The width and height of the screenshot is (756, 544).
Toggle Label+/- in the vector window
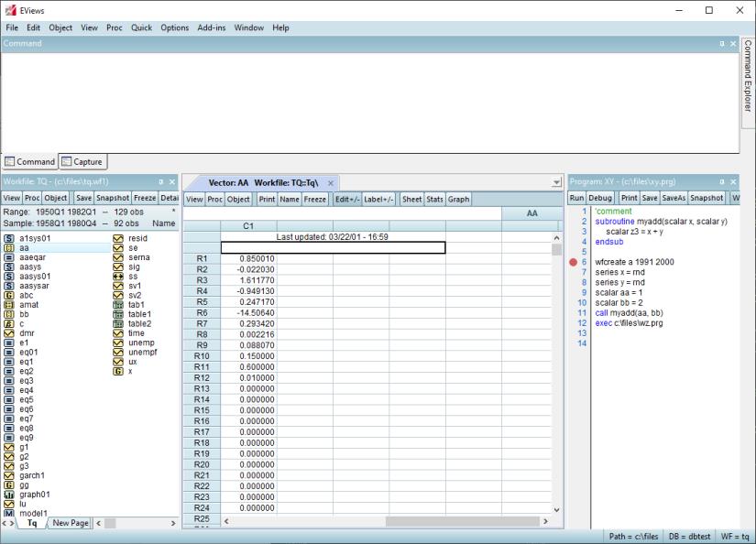pos(378,199)
